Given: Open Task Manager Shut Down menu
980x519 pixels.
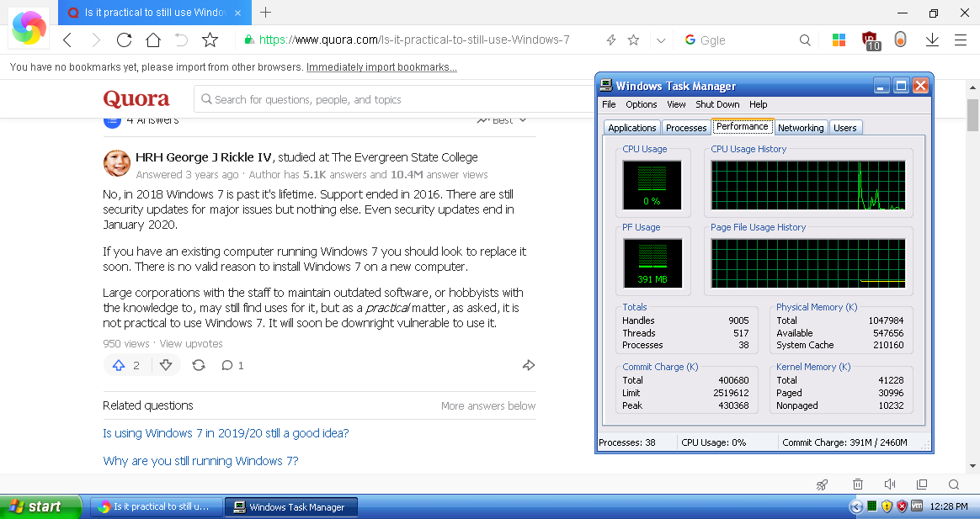Looking at the screenshot, I should tap(717, 104).
